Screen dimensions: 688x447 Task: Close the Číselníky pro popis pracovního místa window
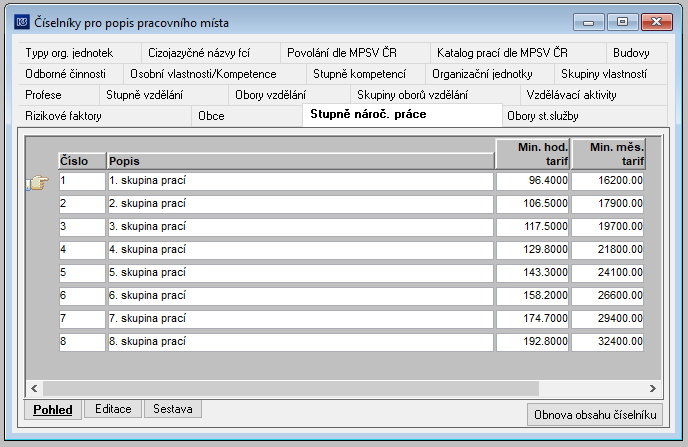(656, 22)
